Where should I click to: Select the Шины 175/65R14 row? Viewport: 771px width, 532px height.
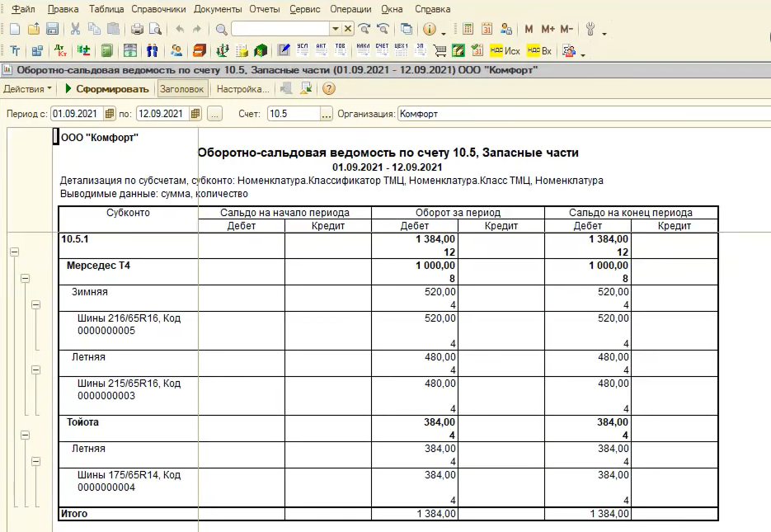click(x=388, y=487)
